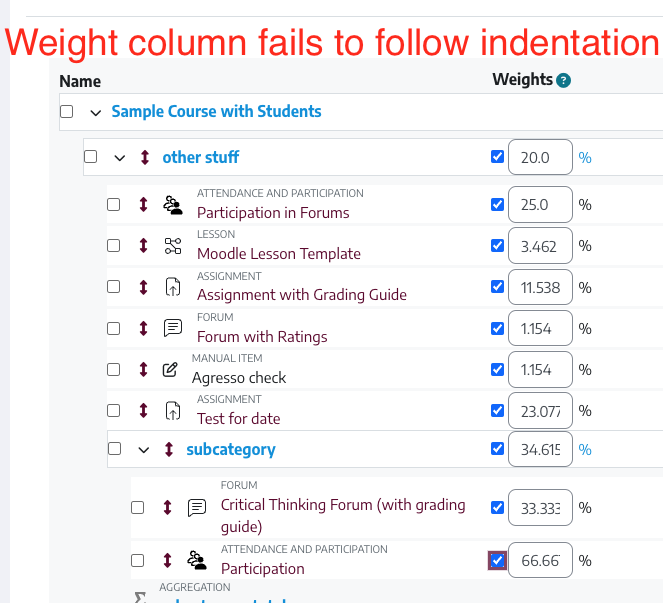This screenshot has height=603, width=663.
Task: Click manual item icon for Agresso check
Action: (x=170, y=370)
